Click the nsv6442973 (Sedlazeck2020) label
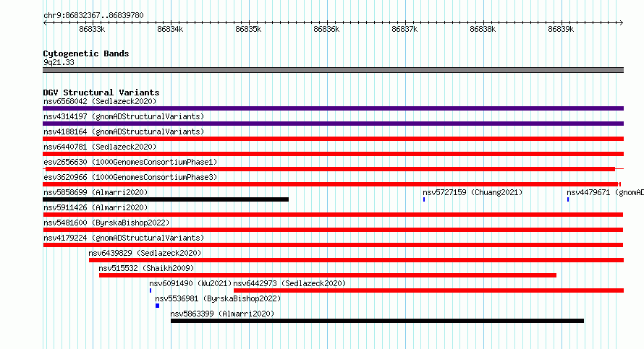The width and height of the screenshot is (644, 349). tap(289, 283)
